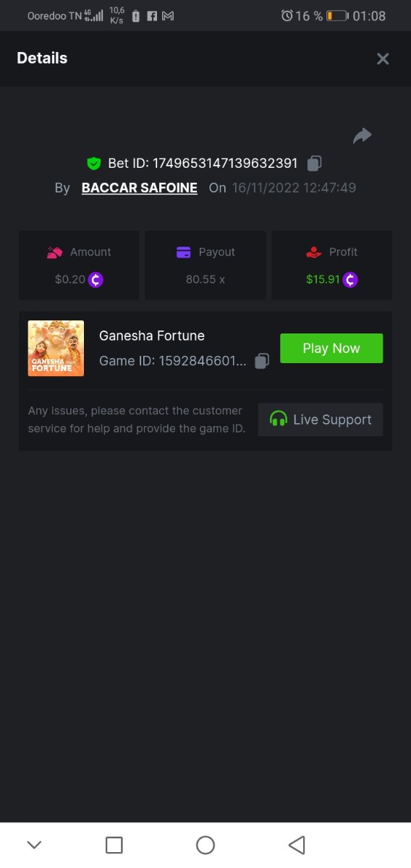This screenshot has width=411, height=868.
Task: Copy the Bet ID with copy icon
Action: [x=314, y=163]
